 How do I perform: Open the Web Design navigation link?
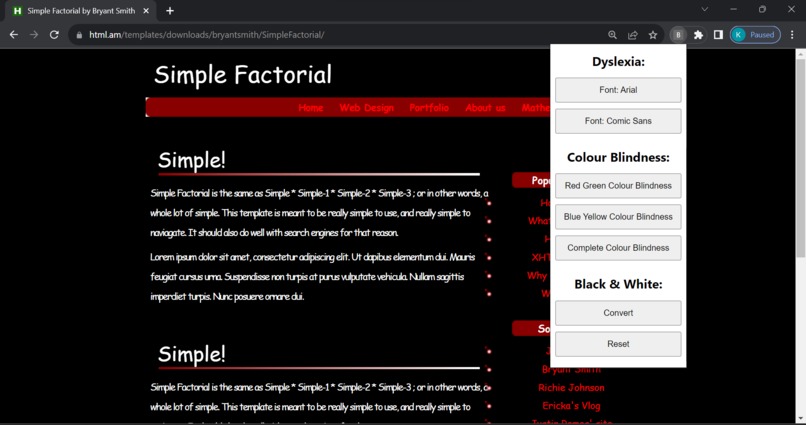pos(367,108)
